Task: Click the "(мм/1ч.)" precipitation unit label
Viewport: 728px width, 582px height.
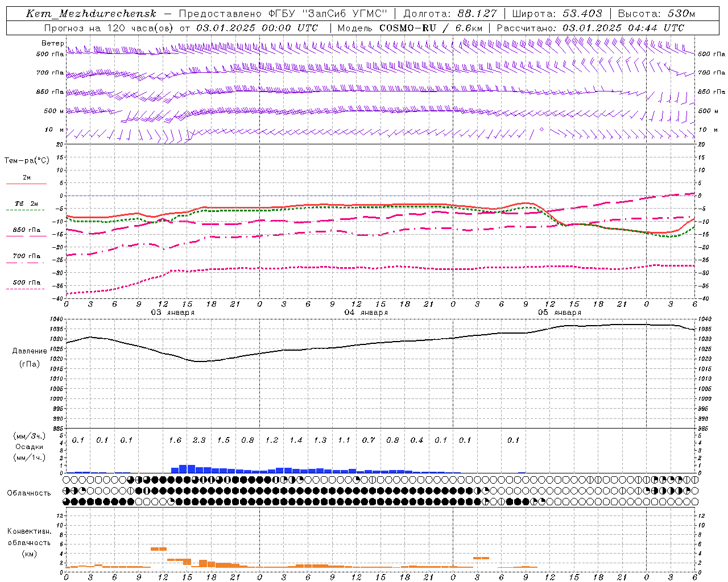Action: point(30,458)
